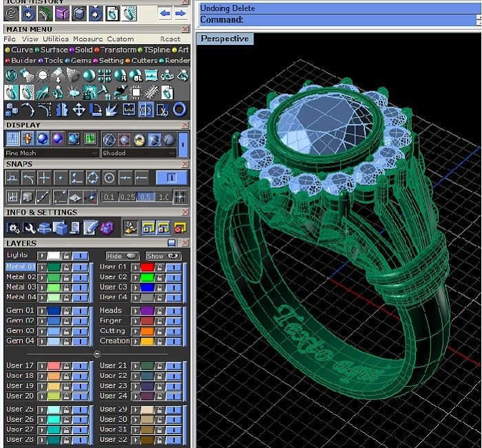
Task: Toggle visibility of Metal 01 layer
Action: point(81,267)
